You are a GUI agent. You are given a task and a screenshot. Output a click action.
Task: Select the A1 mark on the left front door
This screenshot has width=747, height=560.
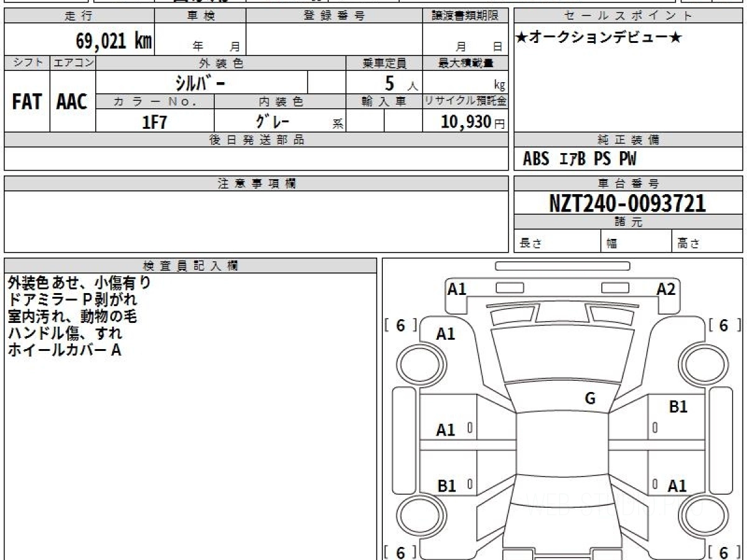(446, 430)
